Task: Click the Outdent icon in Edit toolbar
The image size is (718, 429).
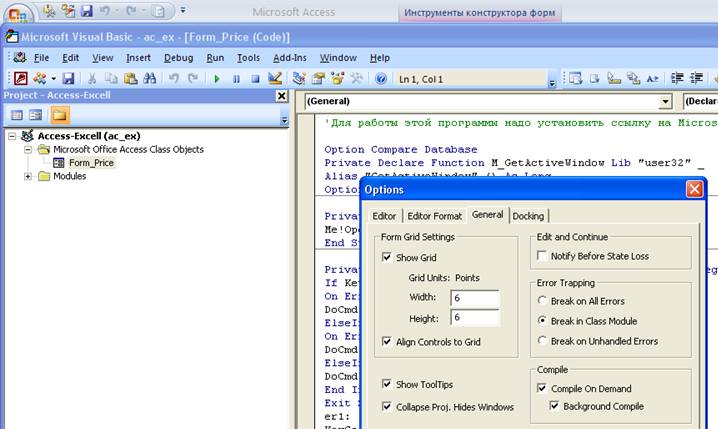Action: click(x=696, y=79)
